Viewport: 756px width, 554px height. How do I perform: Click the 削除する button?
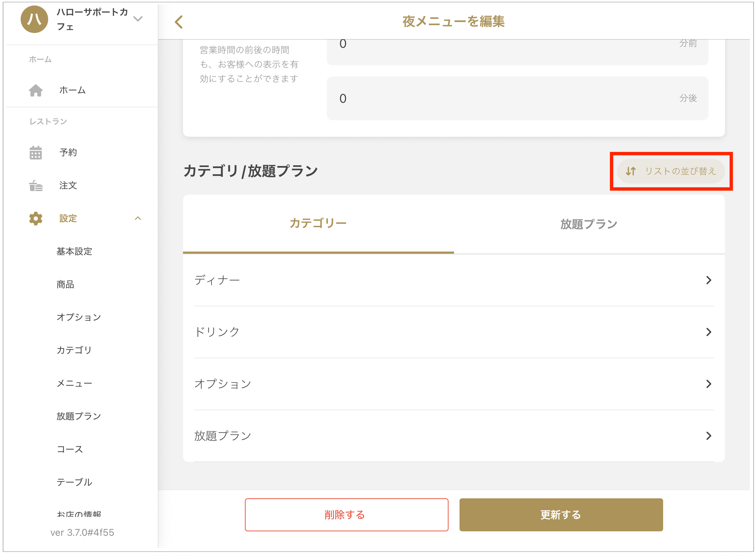pos(346,515)
